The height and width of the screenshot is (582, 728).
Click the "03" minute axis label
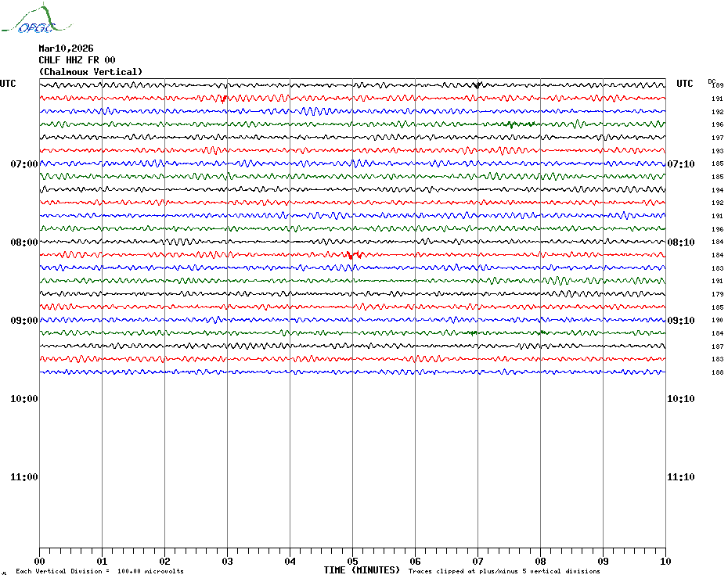tap(228, 562)
